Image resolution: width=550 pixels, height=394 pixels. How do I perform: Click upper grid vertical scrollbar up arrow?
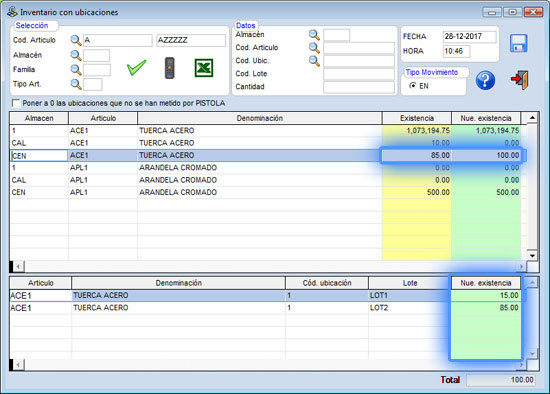click(532, 118)
